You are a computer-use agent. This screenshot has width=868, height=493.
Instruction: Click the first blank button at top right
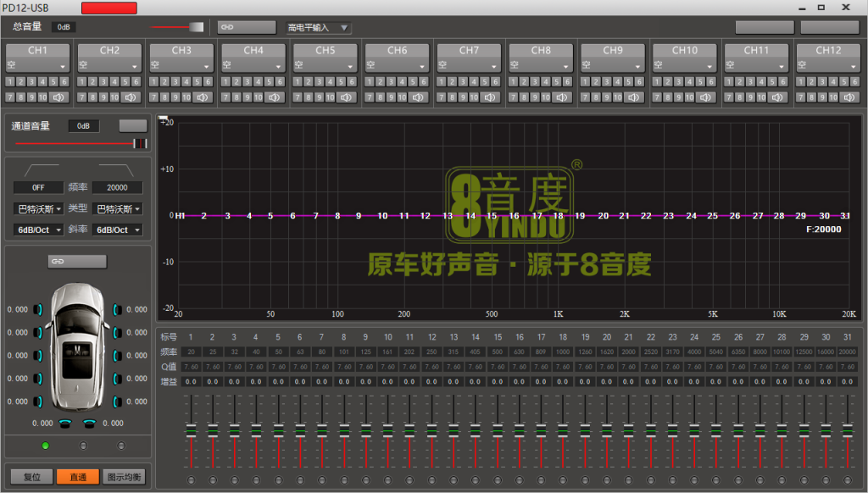765,27
